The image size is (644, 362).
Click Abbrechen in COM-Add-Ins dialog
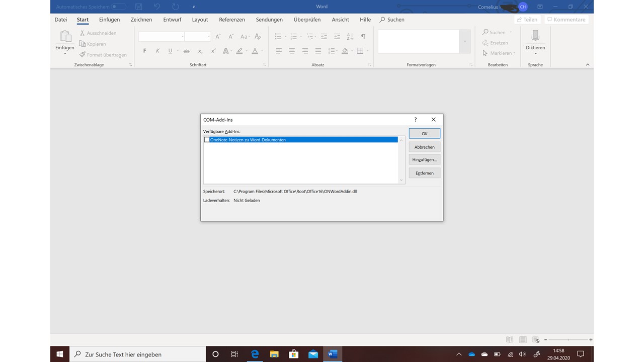425,147
